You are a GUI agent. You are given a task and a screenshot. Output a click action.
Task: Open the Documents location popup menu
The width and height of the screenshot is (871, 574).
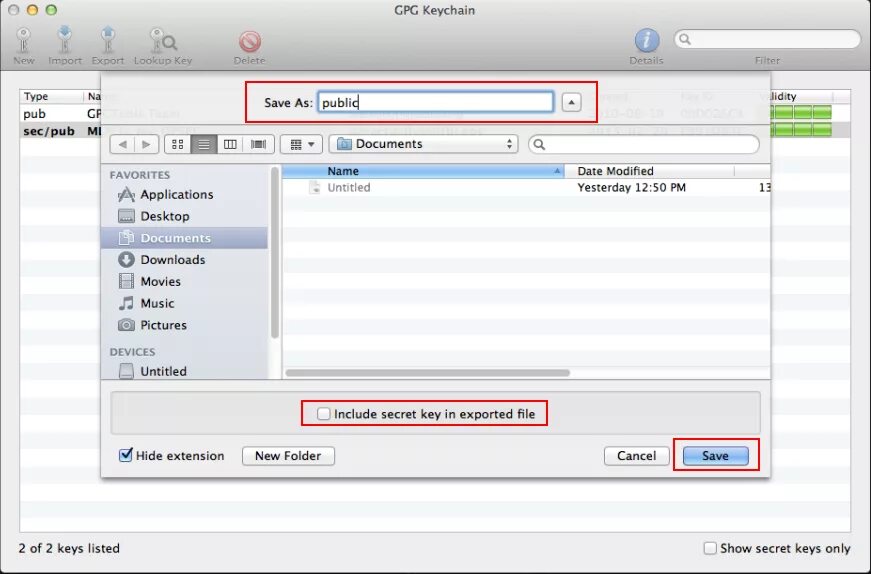[423, 144]
